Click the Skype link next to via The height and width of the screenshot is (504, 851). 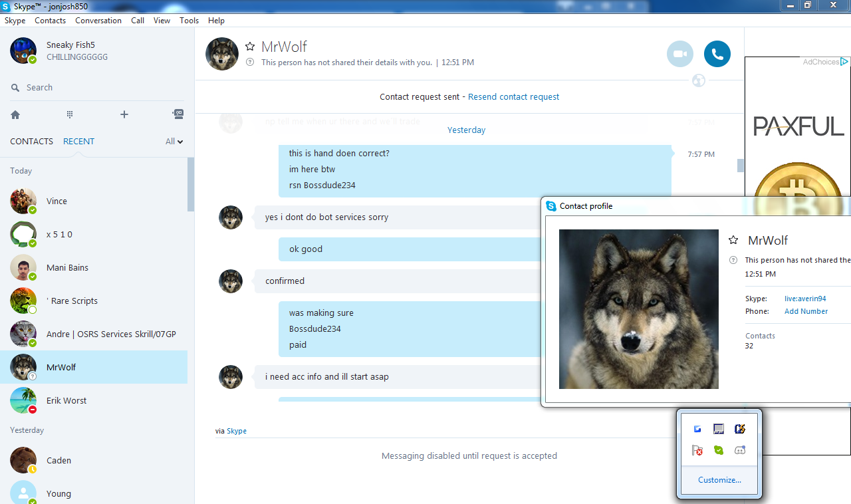(x=237, y=431)
